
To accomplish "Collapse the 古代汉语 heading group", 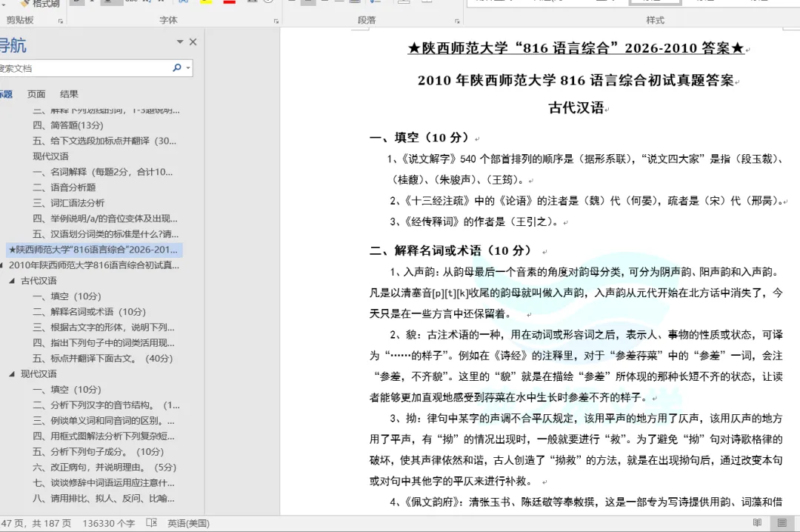I will click(11, 281).
